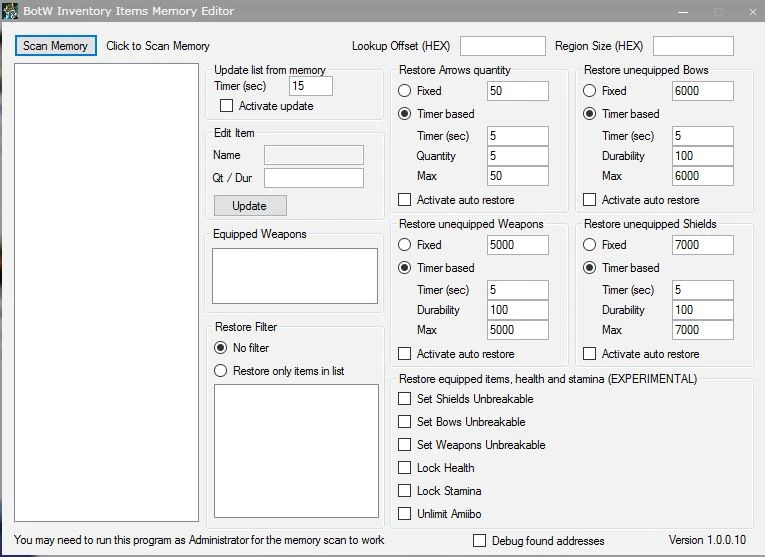Click the Bows Max field

click(703, 176)
